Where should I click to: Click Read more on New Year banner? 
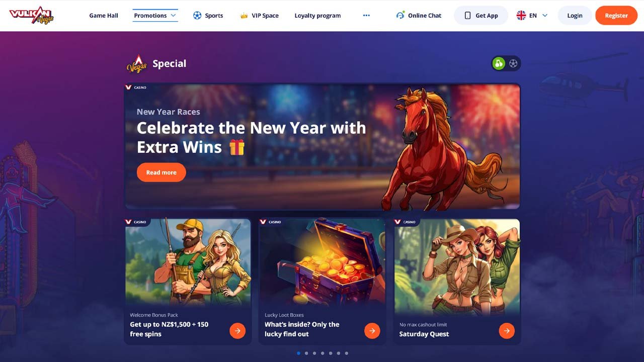161,172
